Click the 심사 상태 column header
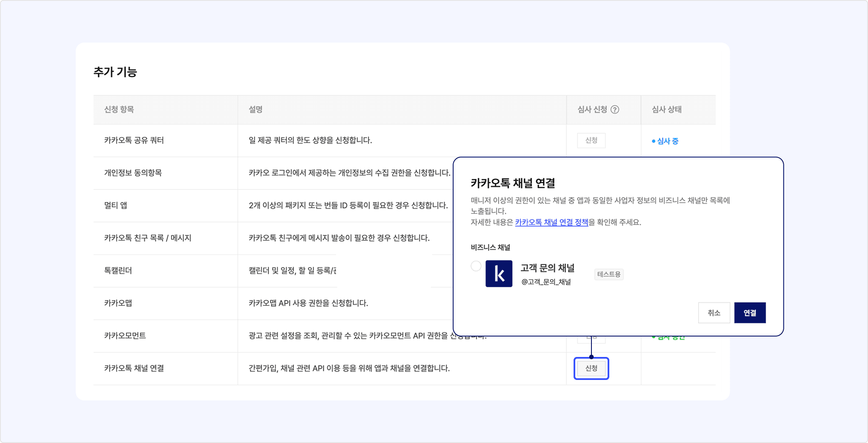This screenshot has width=868, height=443. pos(666,109)
